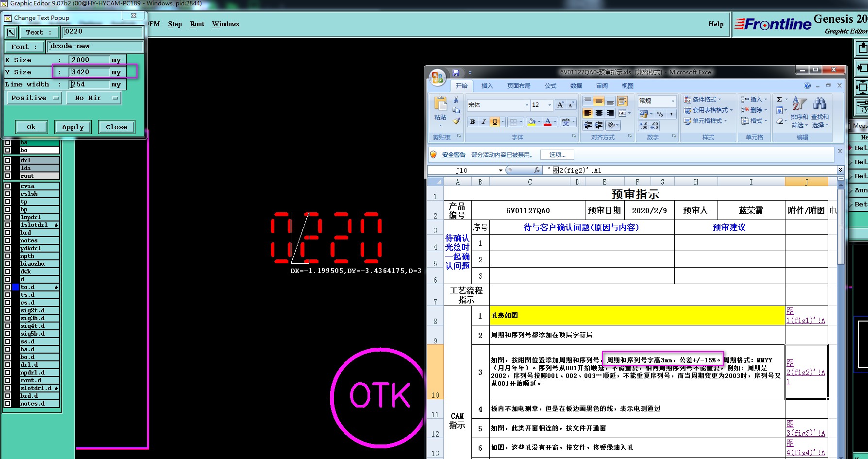
Task: Click the Cut scissors icon in Excel
Action: (456, 100)
